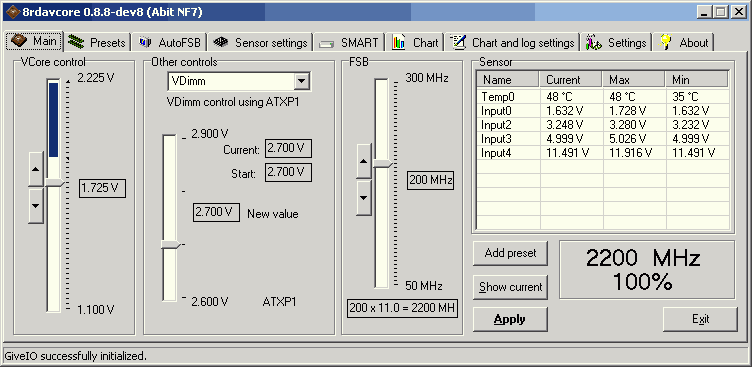Image resolution: width=752 pixels, height=367 pixels.
Task: Click the VDimm slider thumb
Action: 171,245
